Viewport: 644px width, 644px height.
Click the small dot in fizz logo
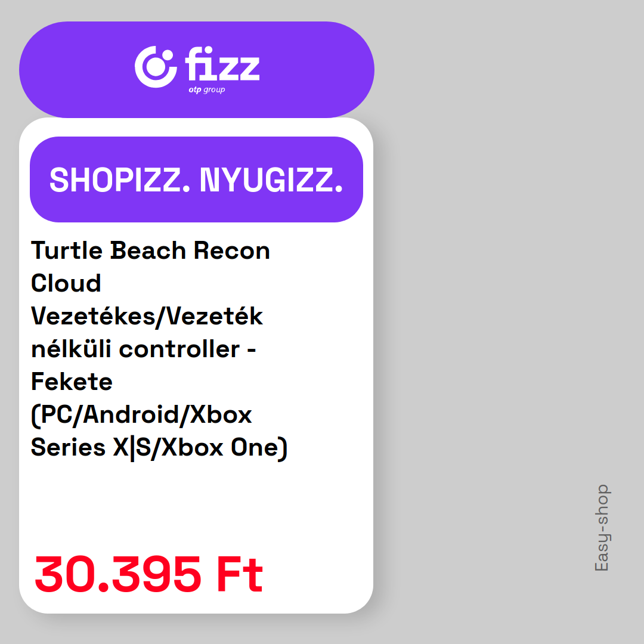click(x=167, y=56)
